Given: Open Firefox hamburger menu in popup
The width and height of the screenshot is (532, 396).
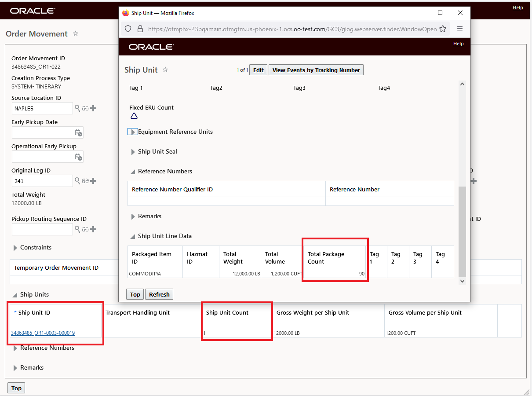Looking at the screenshot, I should 460,29.
